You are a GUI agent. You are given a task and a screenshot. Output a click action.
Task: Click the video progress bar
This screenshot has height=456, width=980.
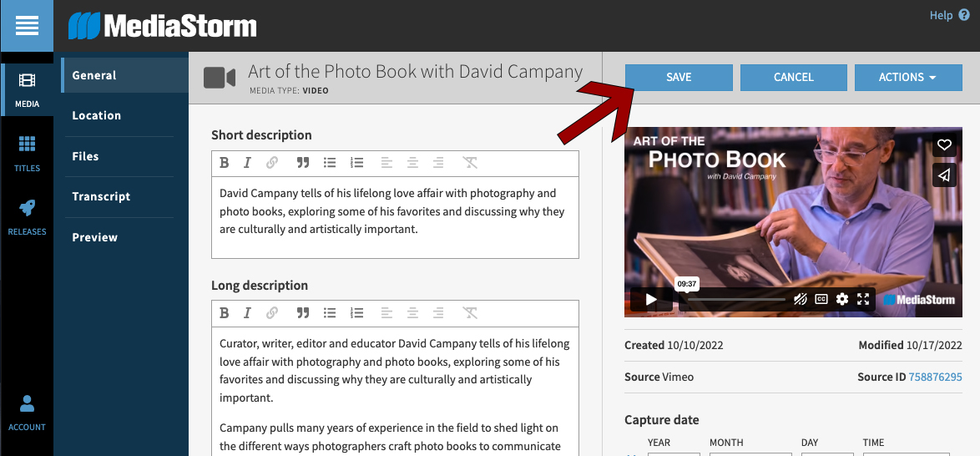(735, 299)
